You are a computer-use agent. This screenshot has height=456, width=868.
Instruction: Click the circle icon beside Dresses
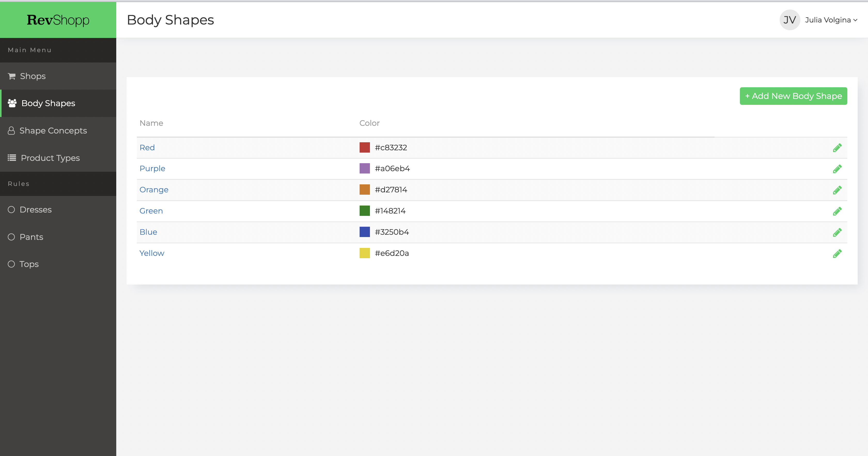point(11,209)
